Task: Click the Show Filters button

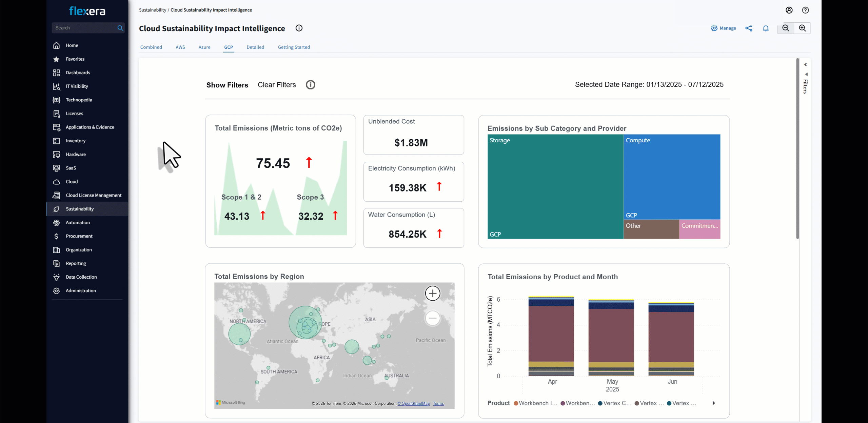Action: (227, 85)
